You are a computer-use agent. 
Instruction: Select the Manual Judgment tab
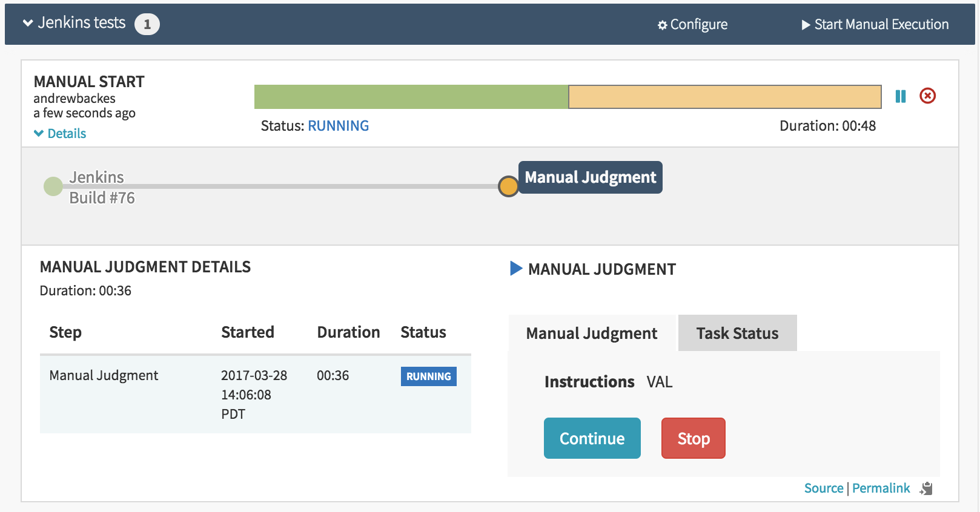(x=591, y=333)
